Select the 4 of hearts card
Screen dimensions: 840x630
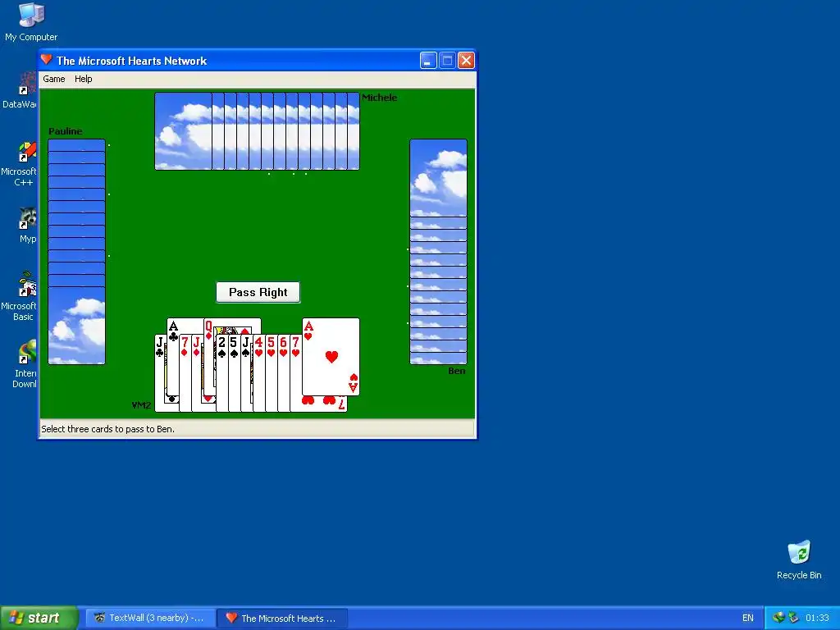[258, 373]
